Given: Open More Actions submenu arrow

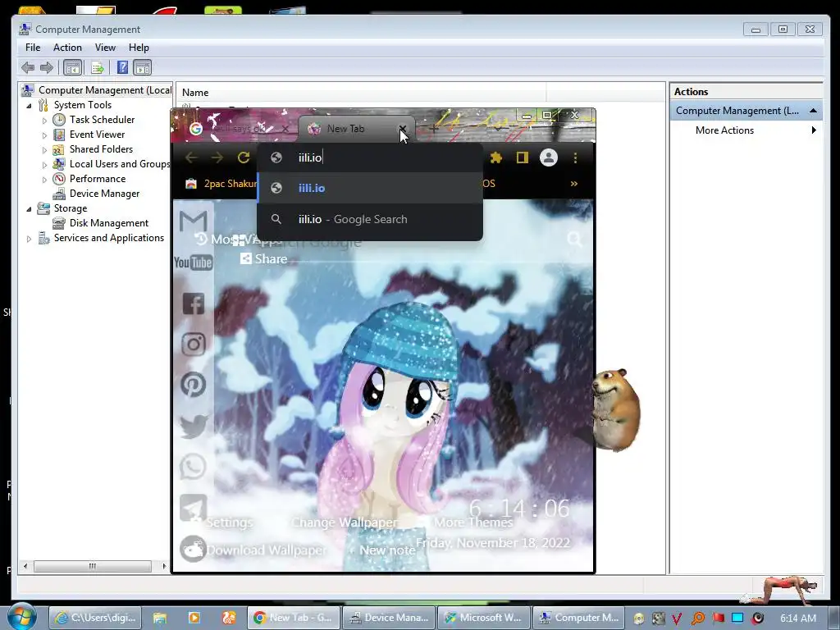Looking at the screenshot, I should click(814, 130).
